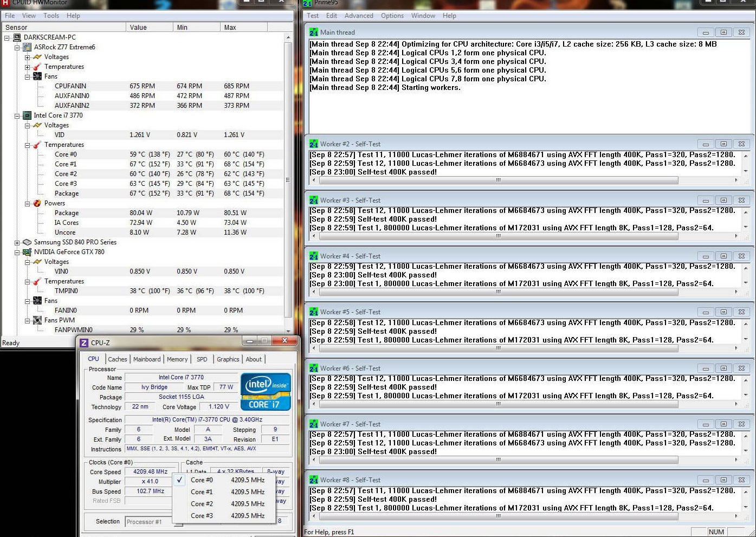Click the Worker #8 window icon
This screenshot has width=756, height=537.
pos(314,480)
